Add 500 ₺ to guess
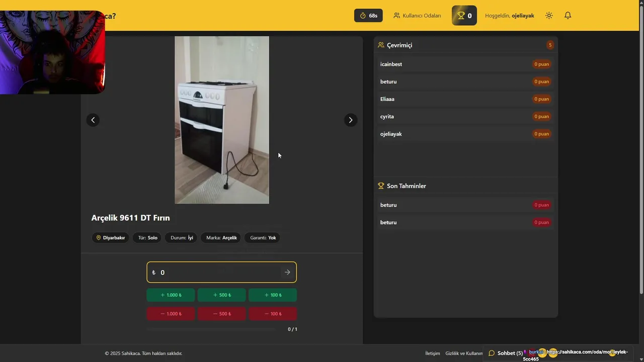Viewport: 644px width, 362px height. [222, 295]
